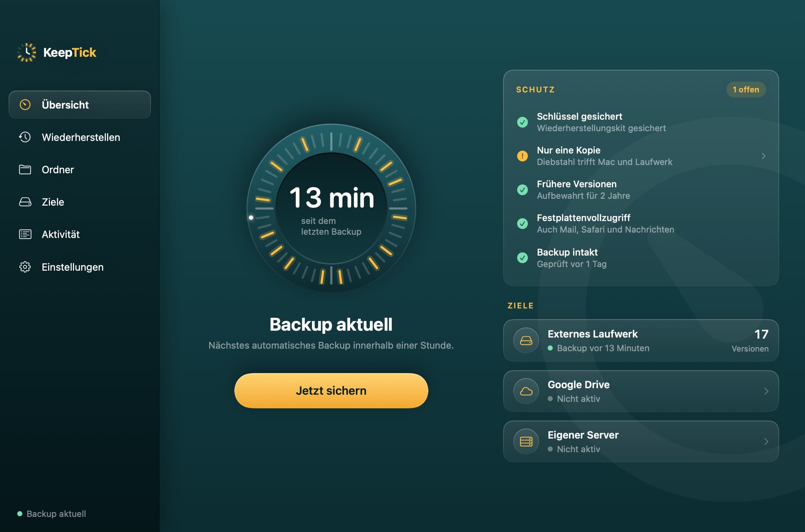Open the Ordner section

pos(80,169)
